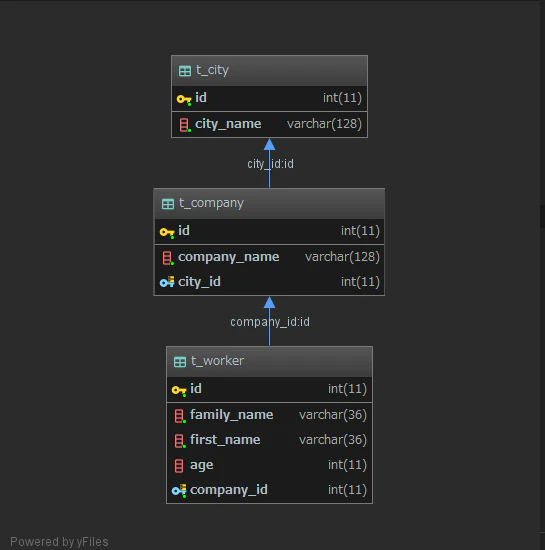Click the column icon beside age
545x550 pixels.
(179, 466)
